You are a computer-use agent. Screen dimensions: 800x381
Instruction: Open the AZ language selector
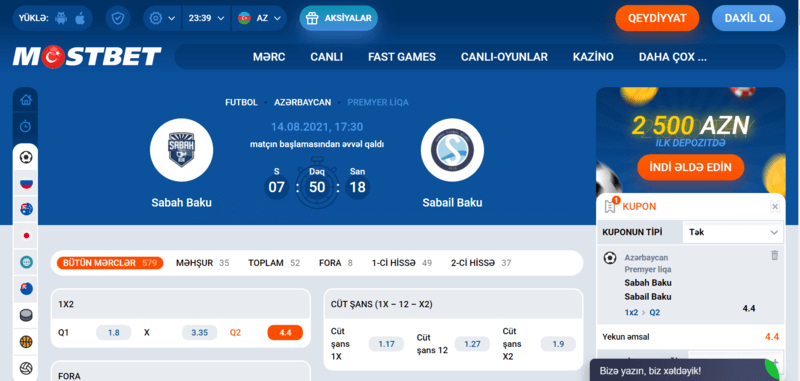pyautogui.click(x=259, y=18)
